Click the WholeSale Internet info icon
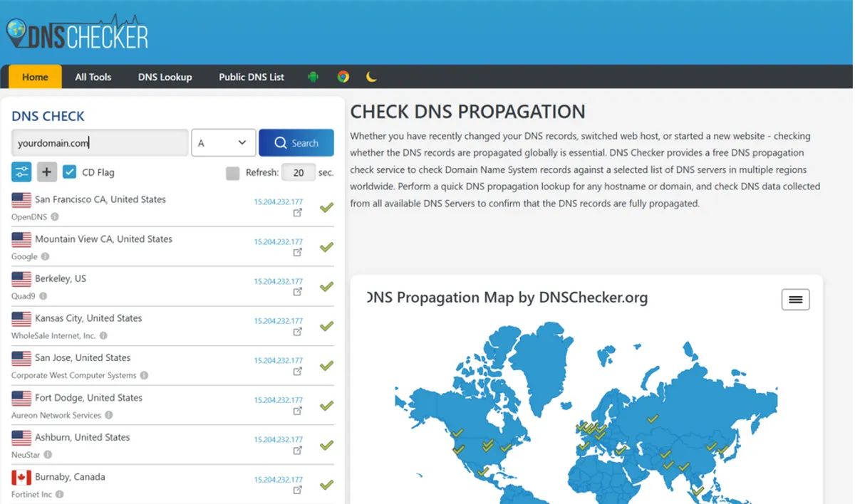The height and width of the screenshot is (504, 855). [103, 335]
